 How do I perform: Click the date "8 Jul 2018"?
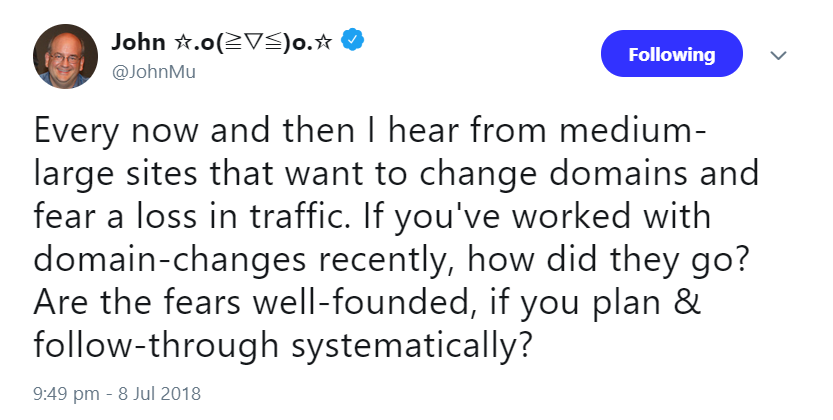pos(151,393)
